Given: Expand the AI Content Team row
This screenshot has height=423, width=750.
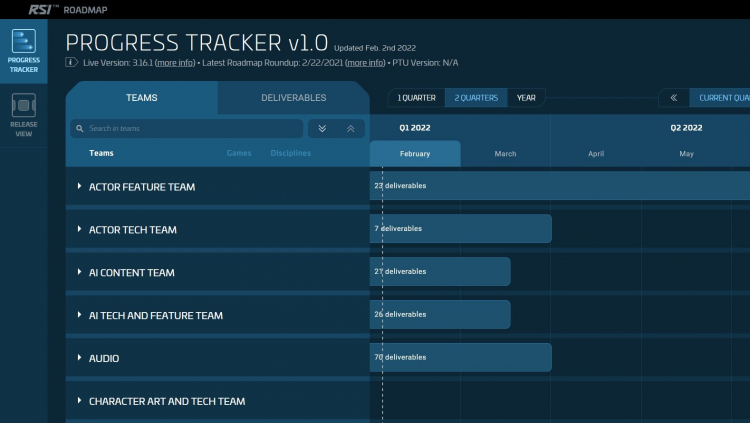Looking at the screenshot, I should pos(79,273).
